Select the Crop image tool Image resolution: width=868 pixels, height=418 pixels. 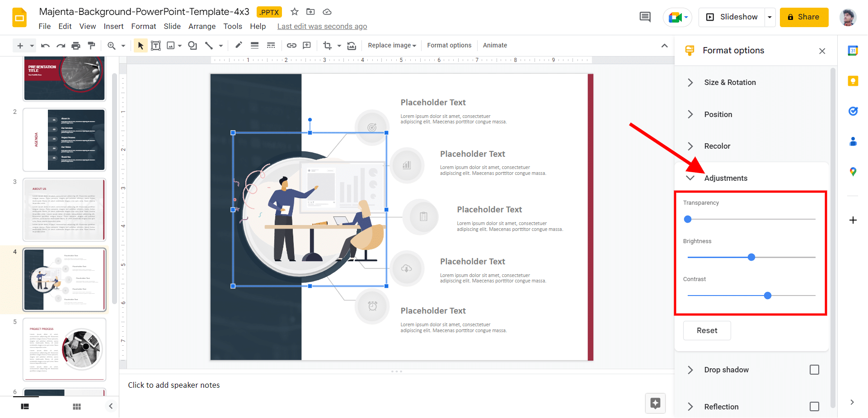click(x=327, y=45)
